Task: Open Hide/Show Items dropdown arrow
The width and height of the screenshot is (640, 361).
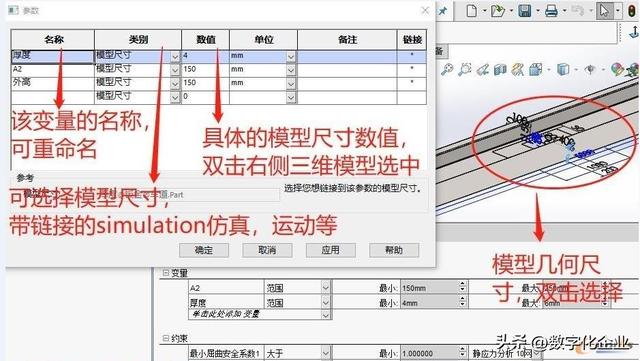Action: click(x=603, y=70)
